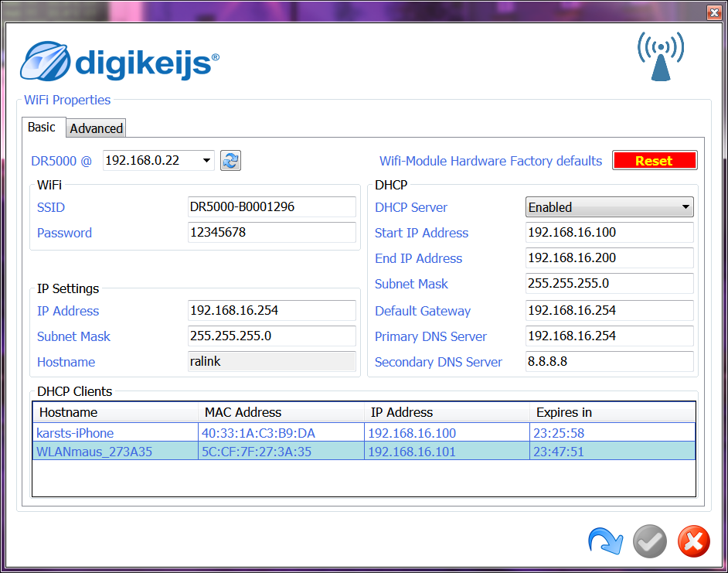Click the IP Settings IP Address field

(x=272, y=310)
